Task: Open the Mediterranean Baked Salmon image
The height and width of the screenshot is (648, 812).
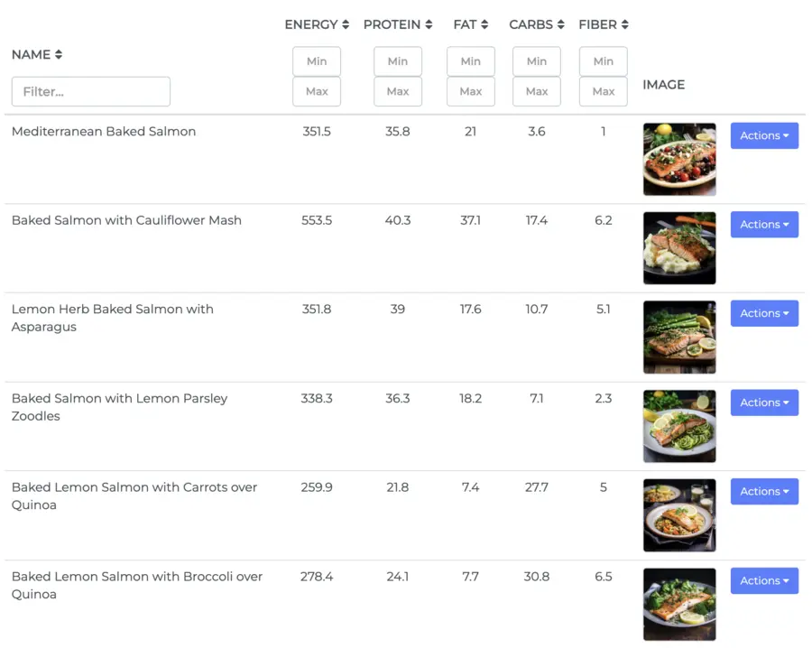Action: (x=678, y=159)
